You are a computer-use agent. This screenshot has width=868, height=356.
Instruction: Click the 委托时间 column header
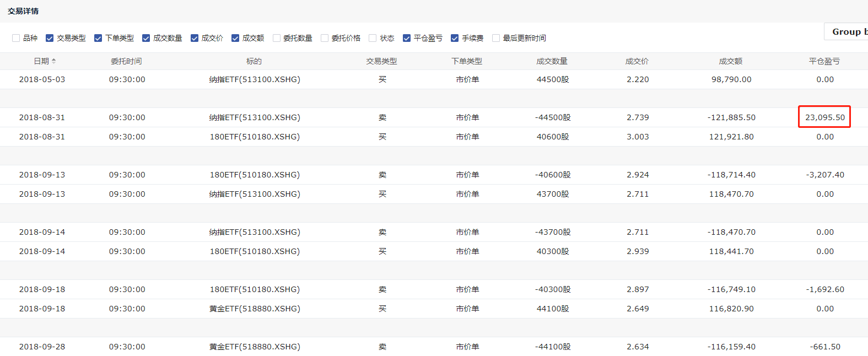(126, 61)
